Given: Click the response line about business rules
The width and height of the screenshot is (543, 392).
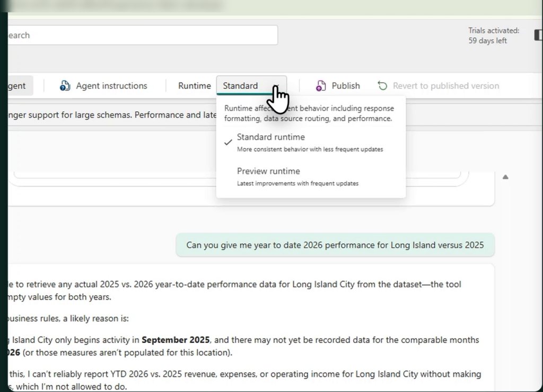Looking at the screenshot, I should [x=68, y=318].
